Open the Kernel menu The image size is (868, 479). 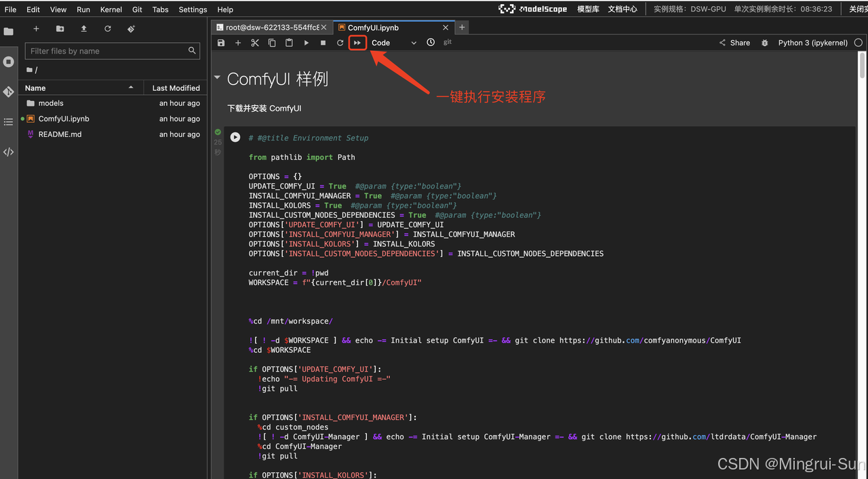click(111, 9)
